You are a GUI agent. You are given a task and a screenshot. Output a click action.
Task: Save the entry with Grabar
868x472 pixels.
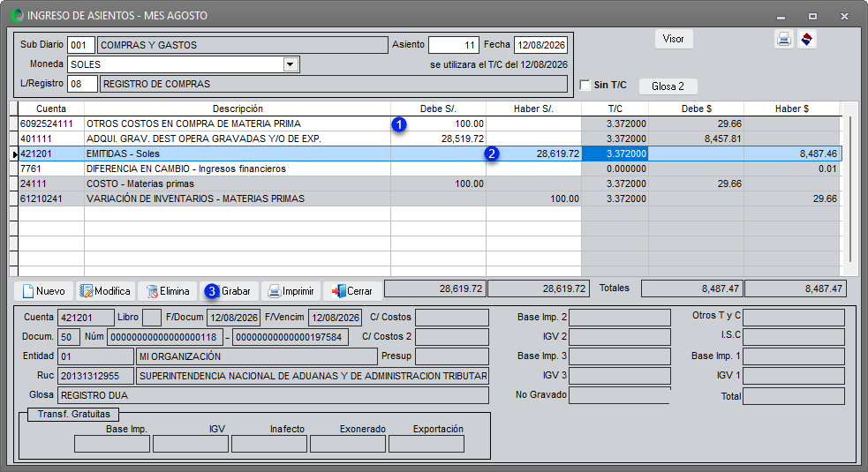coord(229,291)
